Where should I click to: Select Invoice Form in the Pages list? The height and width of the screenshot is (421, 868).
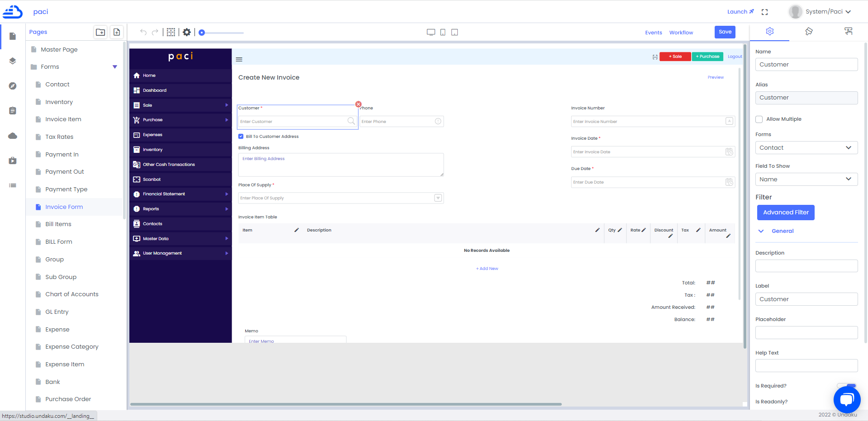(63, 207)
